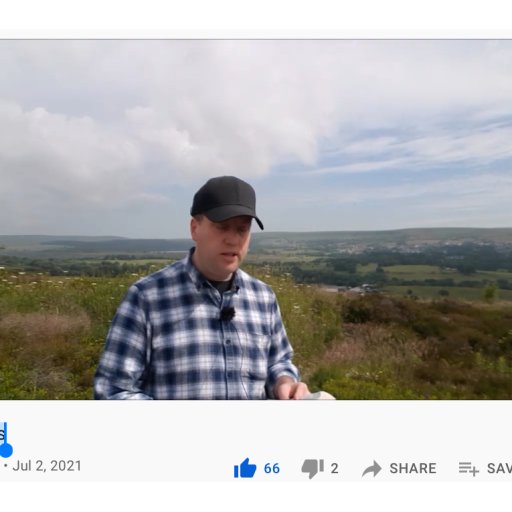This screenshot has height=512, width=512.
Task: Click the highlighted selected title text
Action: coord(3,434)
